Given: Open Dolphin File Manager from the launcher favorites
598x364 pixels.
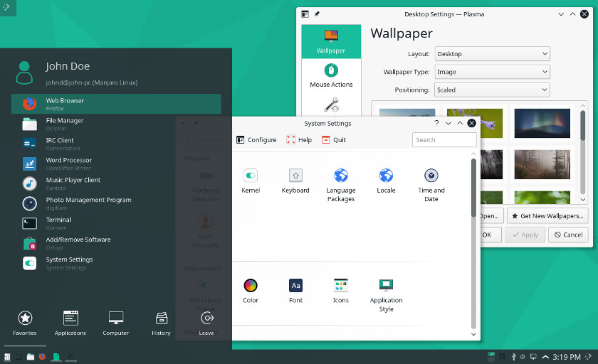Looking at the screenshot, I should click(116, 124).
